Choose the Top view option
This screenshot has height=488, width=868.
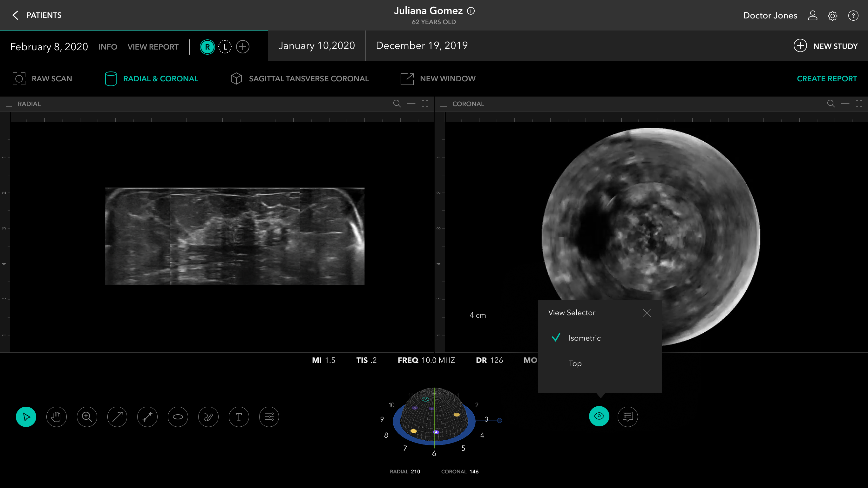[x=575, y=363]
